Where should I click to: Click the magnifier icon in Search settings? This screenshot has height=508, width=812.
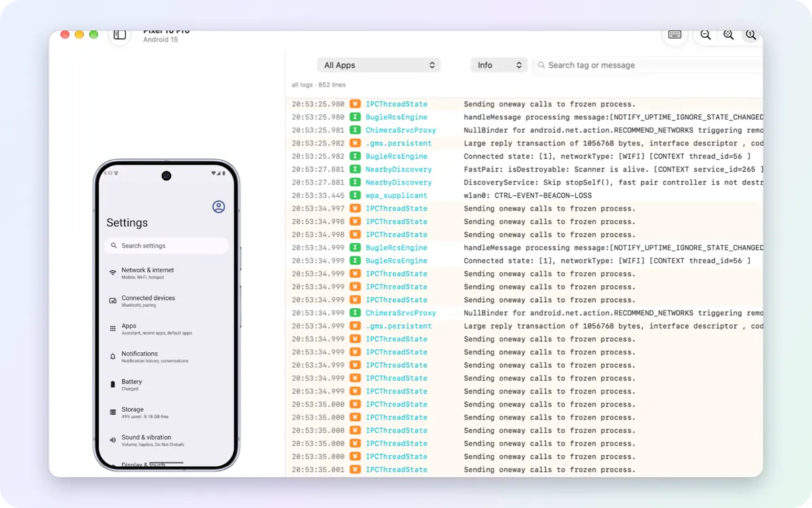click(x=114, y=246)
